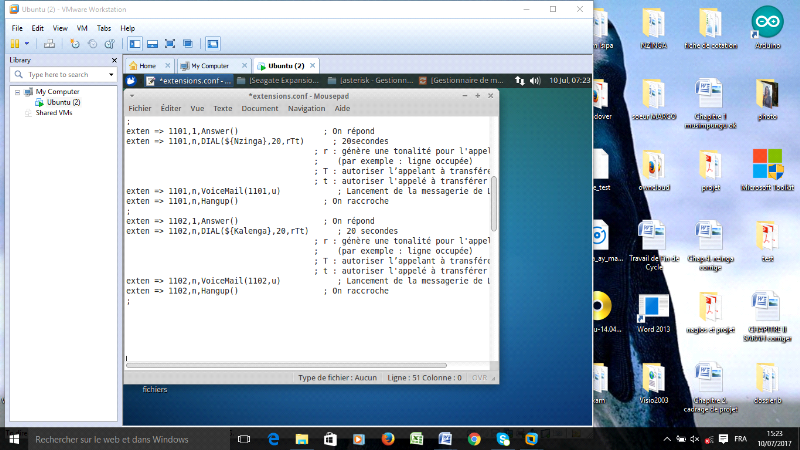This screenshot has height=450, width=800.
Task: Enter full screen mode via toolbar icon
Action: 170,44
